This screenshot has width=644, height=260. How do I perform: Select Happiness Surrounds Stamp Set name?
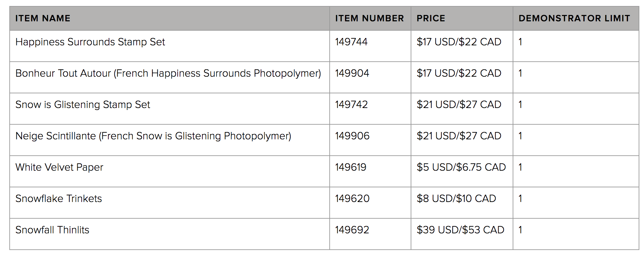click(90, 42)
